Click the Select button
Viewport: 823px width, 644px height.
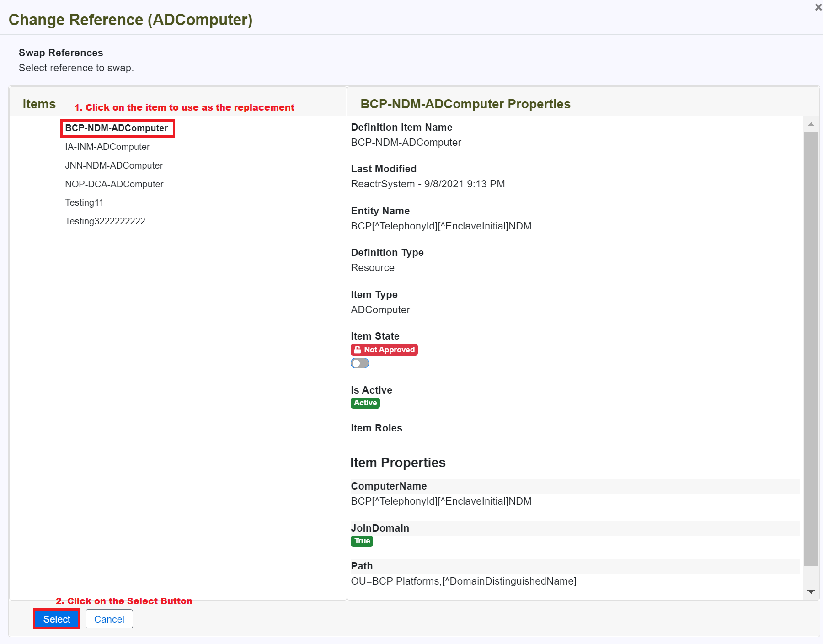click(57, 619)
